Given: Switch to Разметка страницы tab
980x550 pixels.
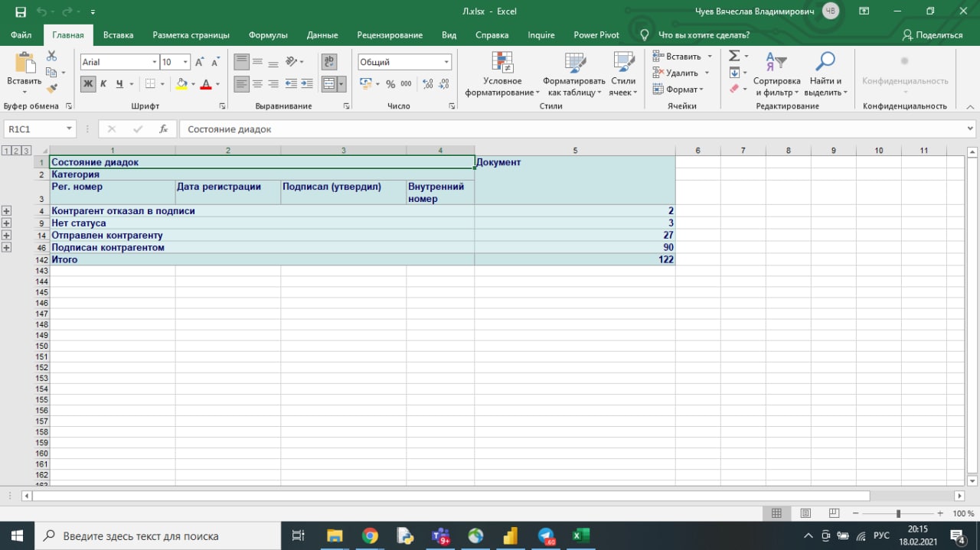Looking at the screenshot, I should click(191, 34).
